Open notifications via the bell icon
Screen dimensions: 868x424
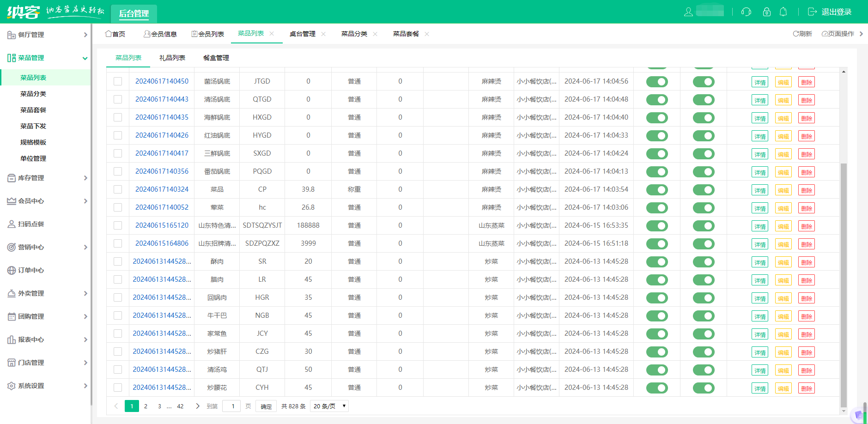pos(783,12)
